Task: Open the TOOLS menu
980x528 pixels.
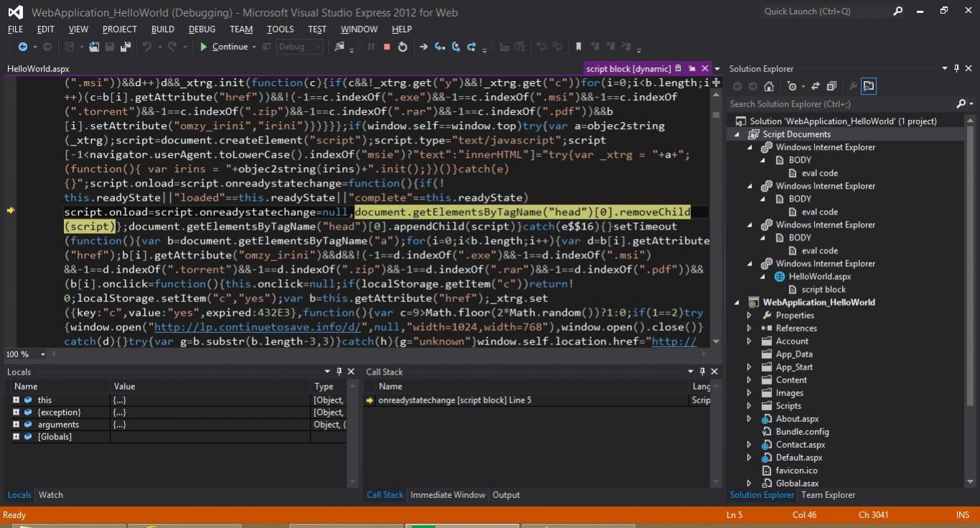Action: point(281,29)
